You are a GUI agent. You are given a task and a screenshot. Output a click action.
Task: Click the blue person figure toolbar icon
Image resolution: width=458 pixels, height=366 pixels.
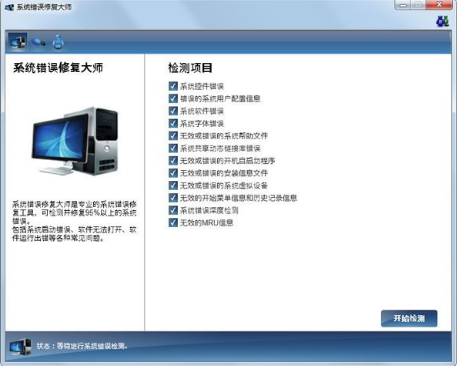tap(58, 42)
